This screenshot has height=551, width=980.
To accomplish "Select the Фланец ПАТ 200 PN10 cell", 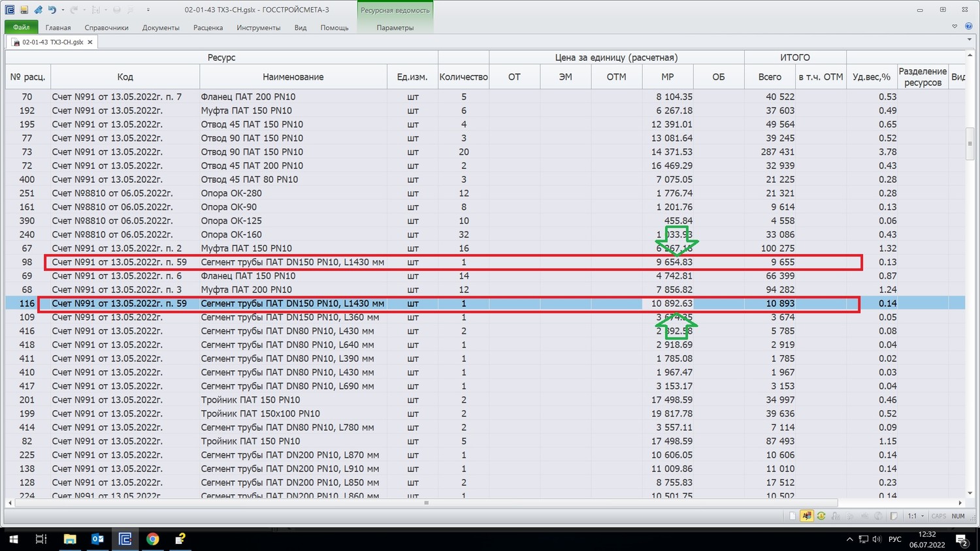I will [x=293, y=97].
